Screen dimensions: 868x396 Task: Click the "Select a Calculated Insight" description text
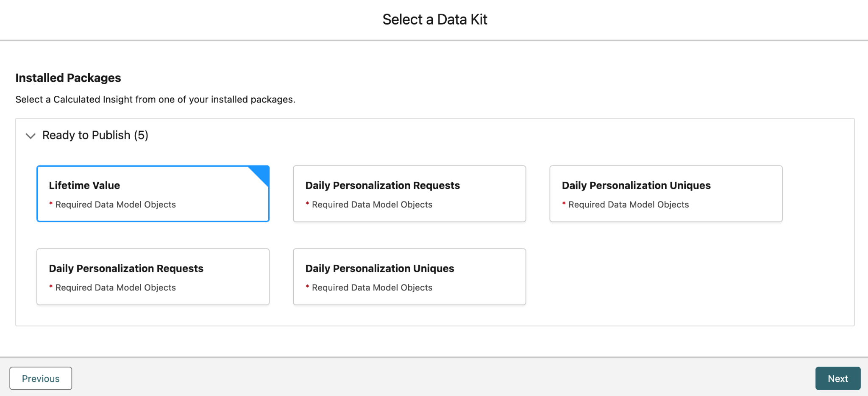tap(155, 100)
